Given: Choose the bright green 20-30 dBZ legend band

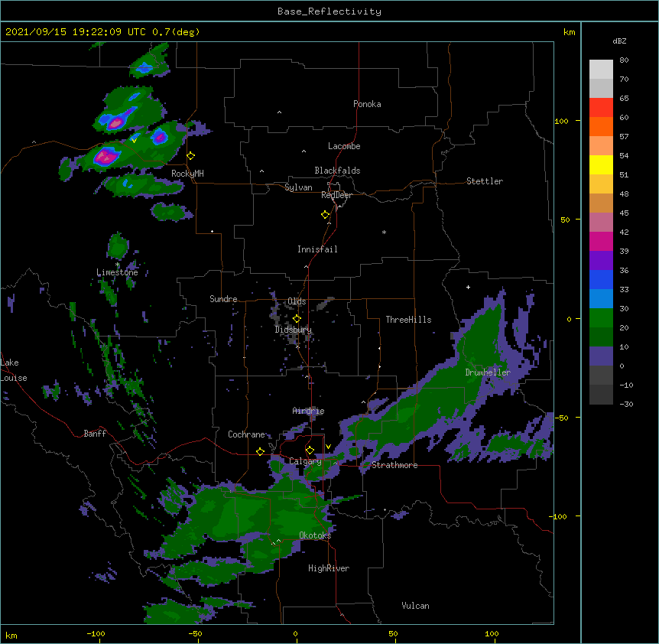Looking at the screenshot, I should click(x=601, y=318).
